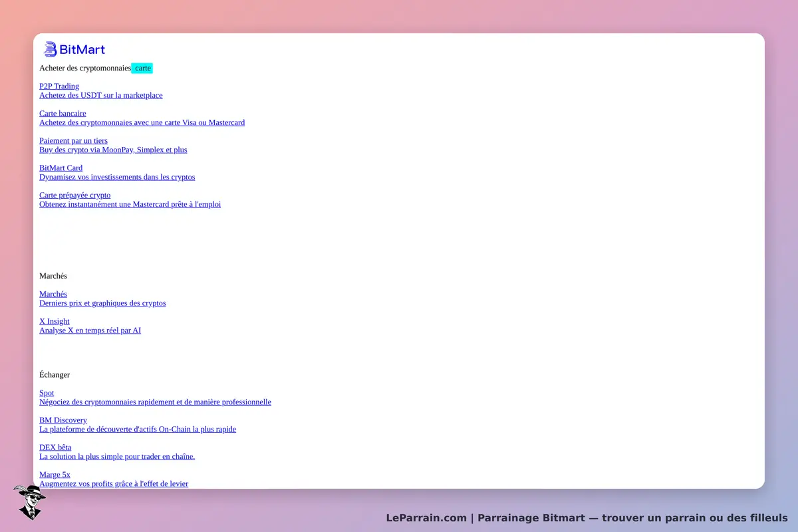Click 'Derniers prix et graphiques des cryptos'
The image size is (798, 532).
[x=102, y=304]
